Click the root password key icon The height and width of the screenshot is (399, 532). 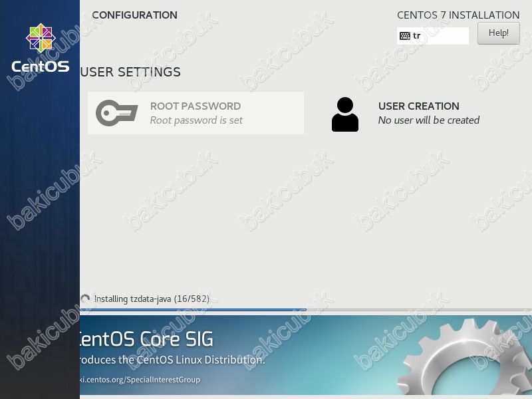(x=116, y=113)
